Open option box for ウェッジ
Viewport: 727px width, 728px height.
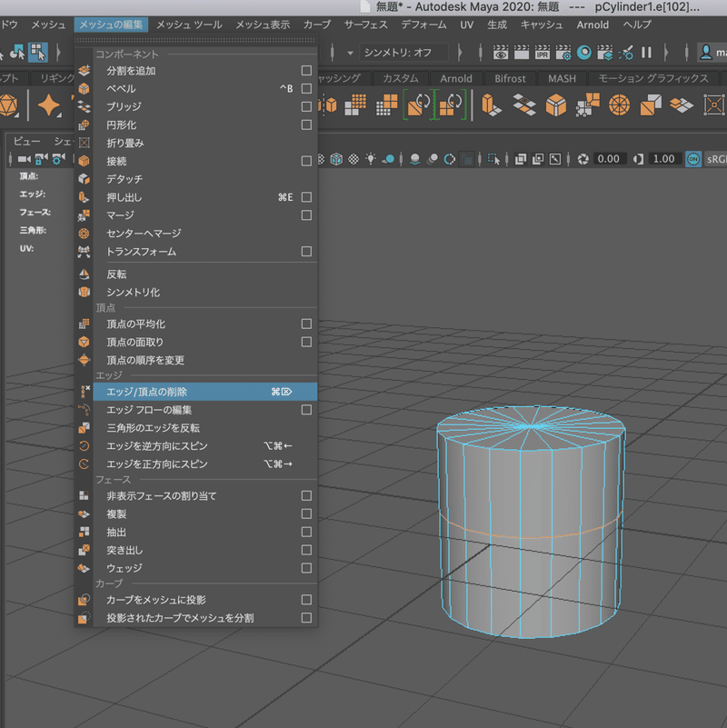click(306, 568)
